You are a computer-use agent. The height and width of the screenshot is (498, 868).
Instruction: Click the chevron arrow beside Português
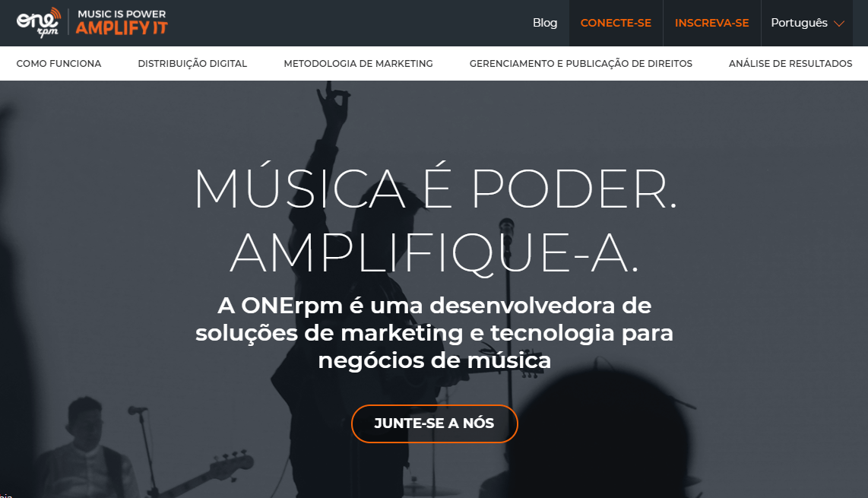(x=838, y=24)
